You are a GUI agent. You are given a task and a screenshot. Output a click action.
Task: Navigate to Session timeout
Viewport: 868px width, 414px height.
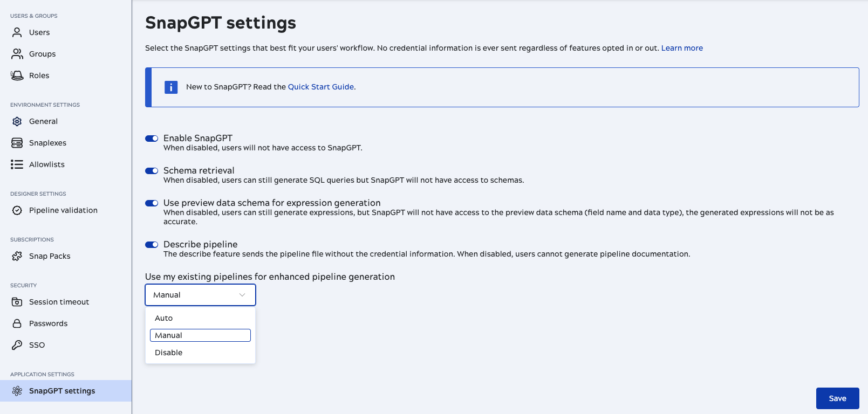pyautogui.click(x=59, y=302)
